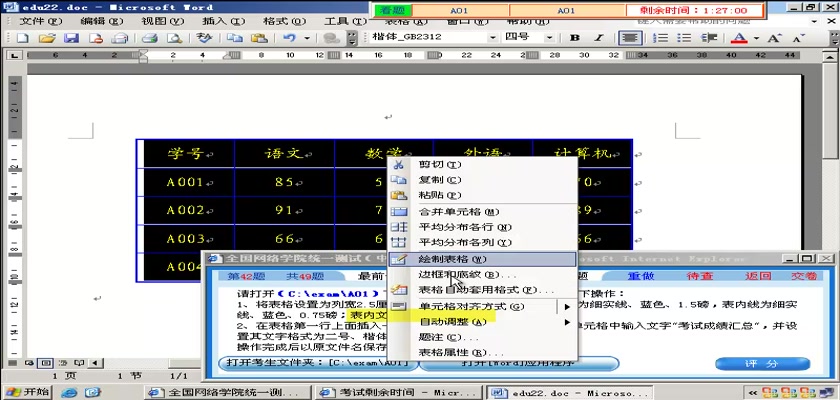Apply the red font color A

(739, 38)
